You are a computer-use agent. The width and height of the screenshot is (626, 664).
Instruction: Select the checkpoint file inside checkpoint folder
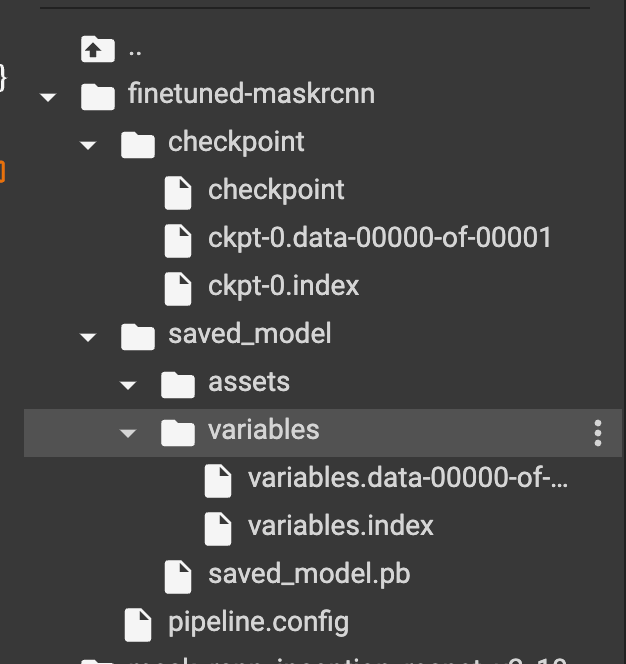point(276,190)
